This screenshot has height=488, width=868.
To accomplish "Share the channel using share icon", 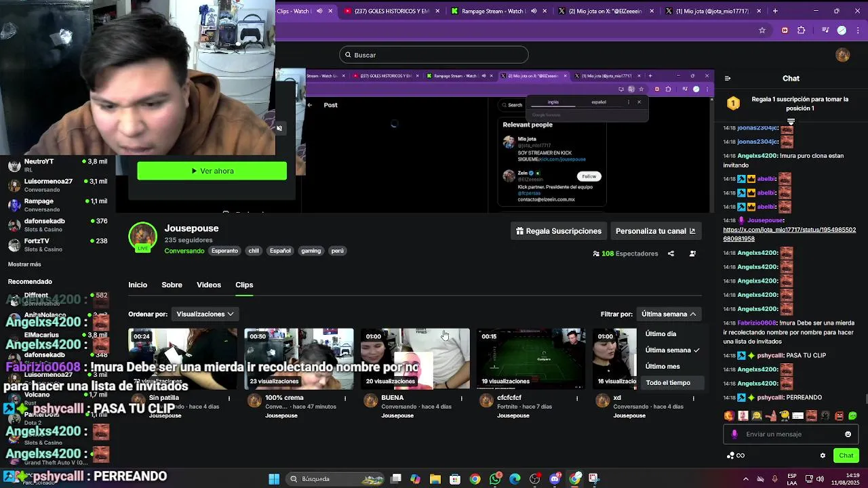I will point(671,253).
